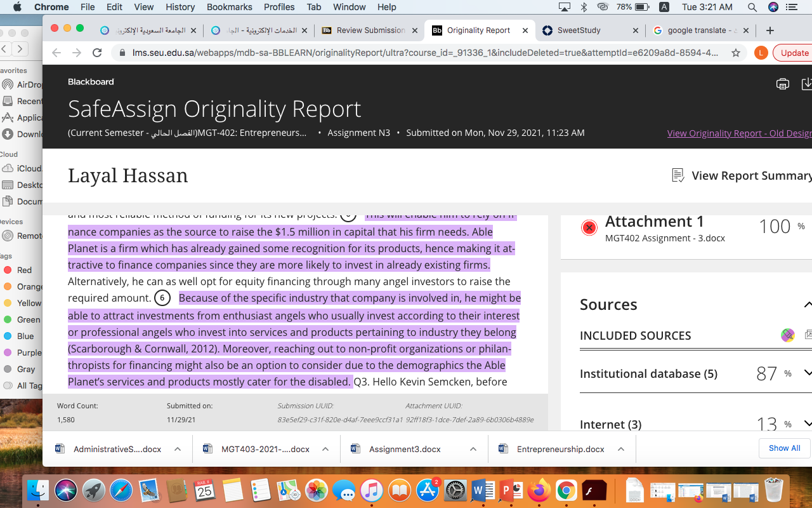Open Messages from the Dock
Image resolution: width=812 pixels, height=508 pixels.
tap(344, 490)
